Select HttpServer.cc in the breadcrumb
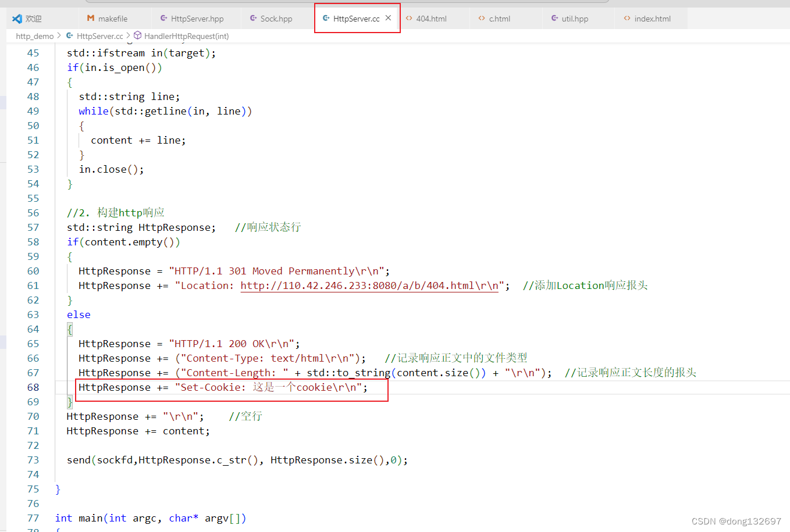Viewport: 790px width, 532px height. point(99,36)
